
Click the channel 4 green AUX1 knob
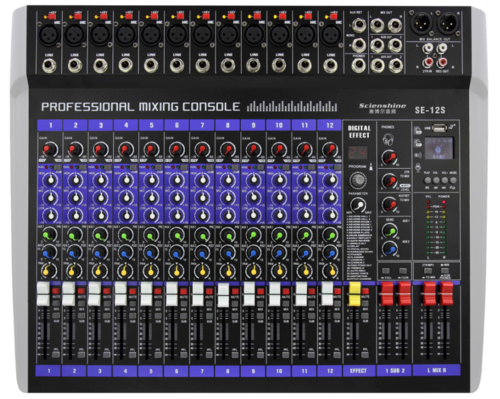pos(125,236)
